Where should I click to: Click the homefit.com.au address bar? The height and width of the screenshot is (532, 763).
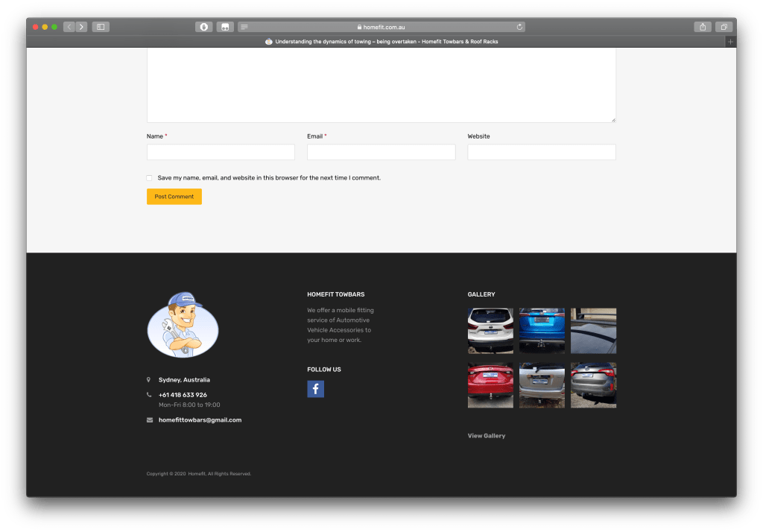(x=381, y=27)
